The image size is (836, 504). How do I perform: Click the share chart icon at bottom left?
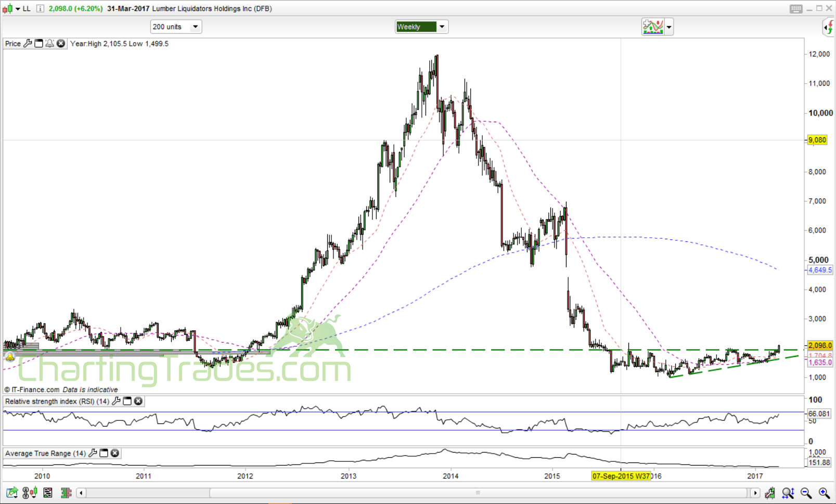[11, 493]
